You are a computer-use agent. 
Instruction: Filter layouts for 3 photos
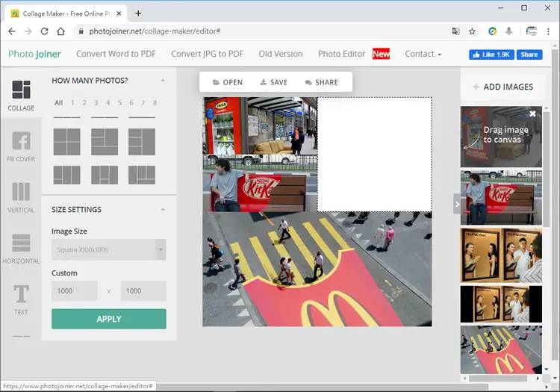pos(96,103)
